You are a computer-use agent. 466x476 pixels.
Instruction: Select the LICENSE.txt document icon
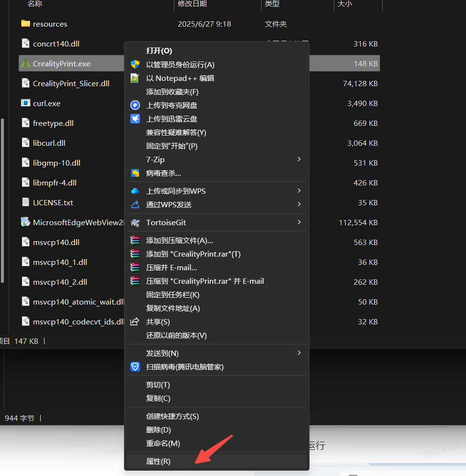[26, 202]
